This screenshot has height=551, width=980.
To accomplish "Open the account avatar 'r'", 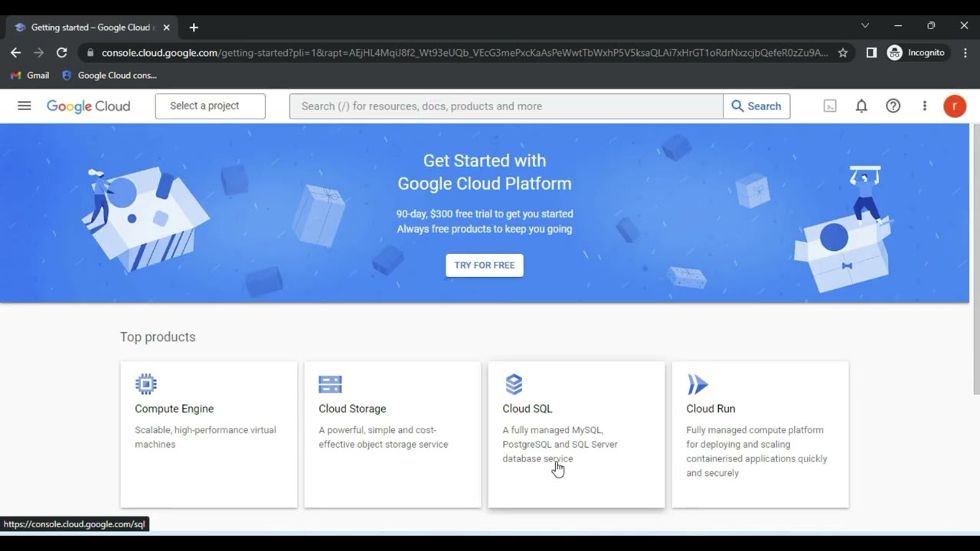I will [x=955, y=106].
